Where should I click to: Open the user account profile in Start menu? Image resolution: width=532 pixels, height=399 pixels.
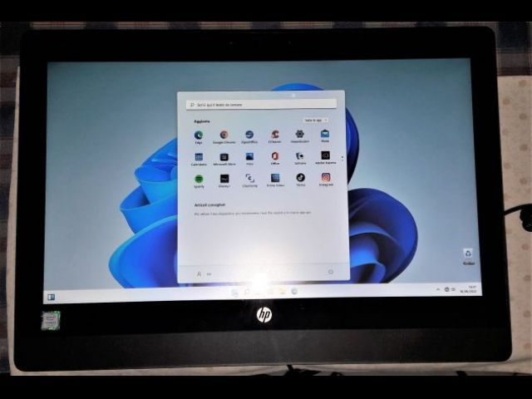pos(204,273)
